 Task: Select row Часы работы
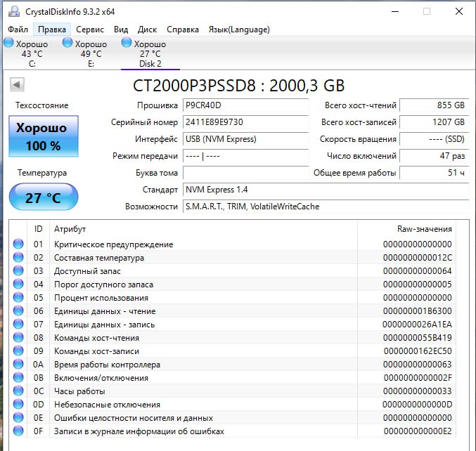coord(232,391)
